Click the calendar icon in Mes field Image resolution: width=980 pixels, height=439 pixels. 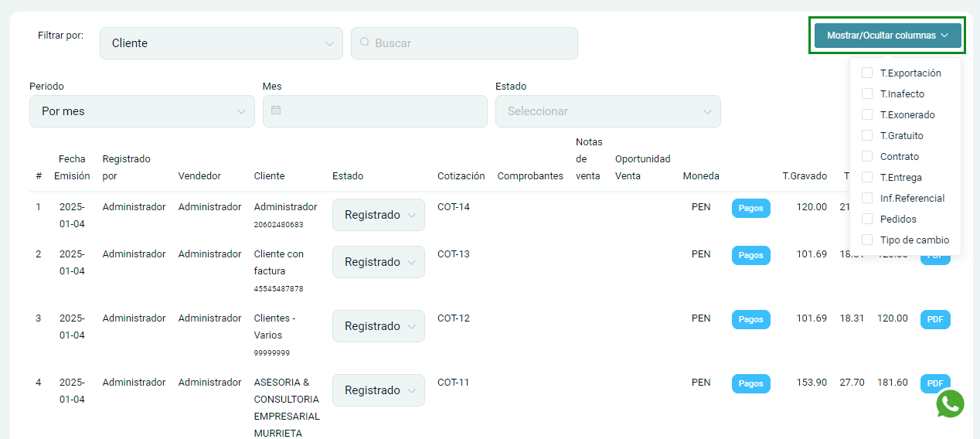(x=276, y=111)
